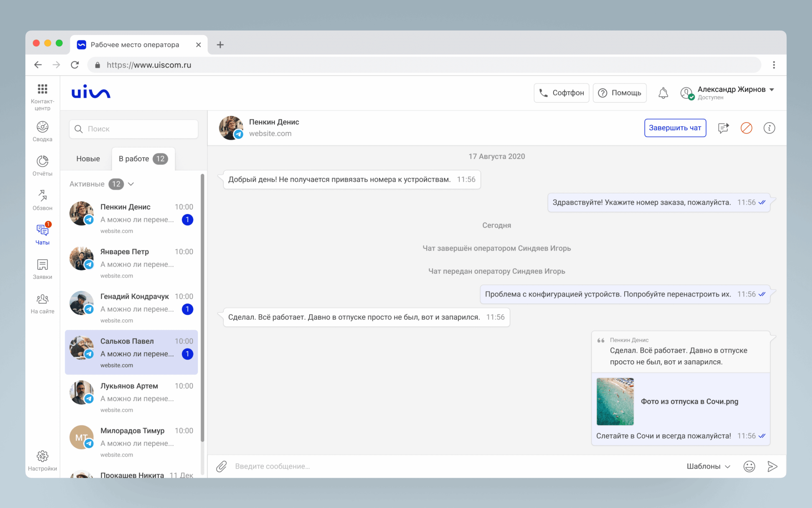This screenshot has width=812, height=508.
Task: Click message 'Проблема с конфигурацией устройств'
Action: (625, 294)
